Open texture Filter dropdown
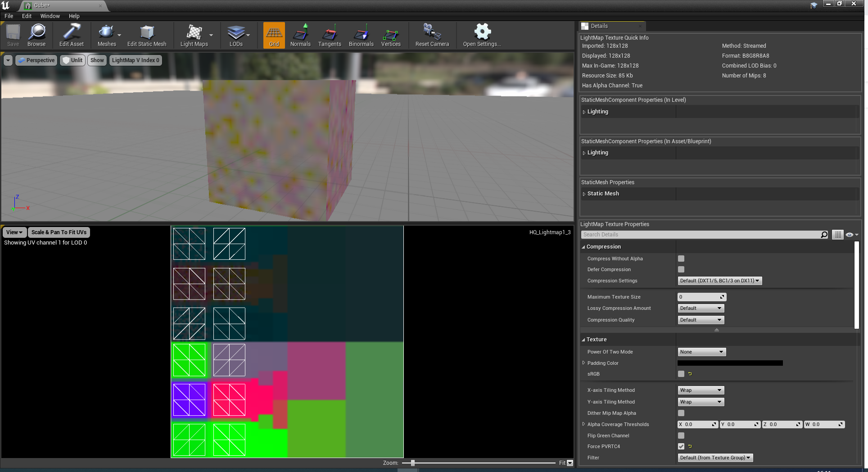Viewport: 868px width, 472px height. (x=715, y=458)
